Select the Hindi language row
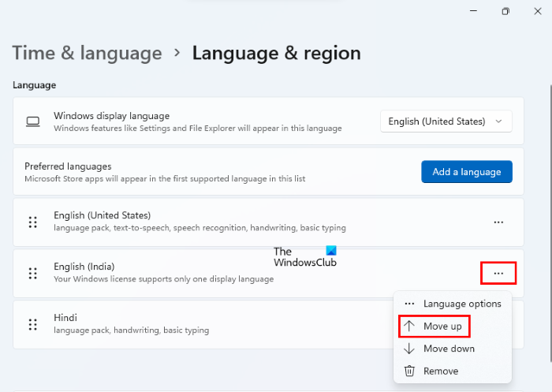This screenshot has width=552, height=392. (197, 324)
